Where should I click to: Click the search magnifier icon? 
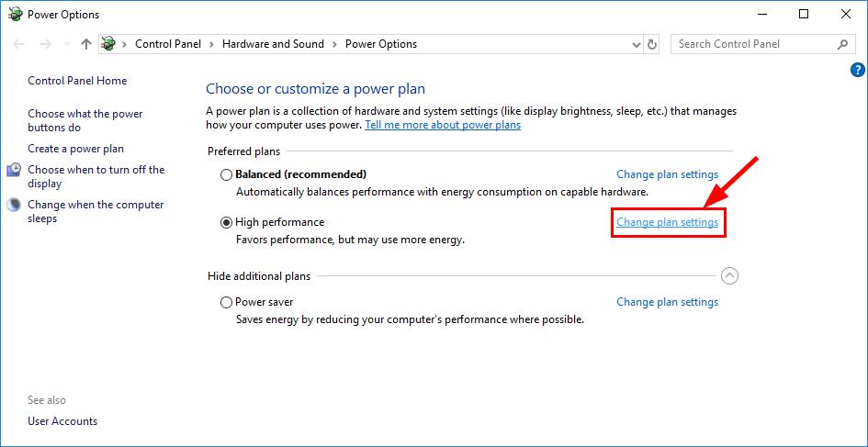(842, 44)
